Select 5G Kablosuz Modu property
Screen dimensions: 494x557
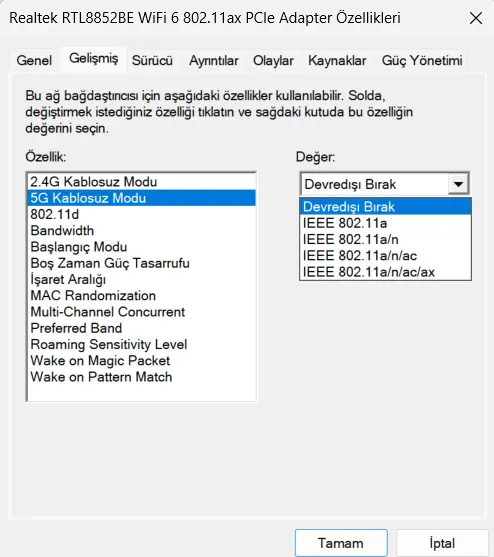tap(142, 198)
